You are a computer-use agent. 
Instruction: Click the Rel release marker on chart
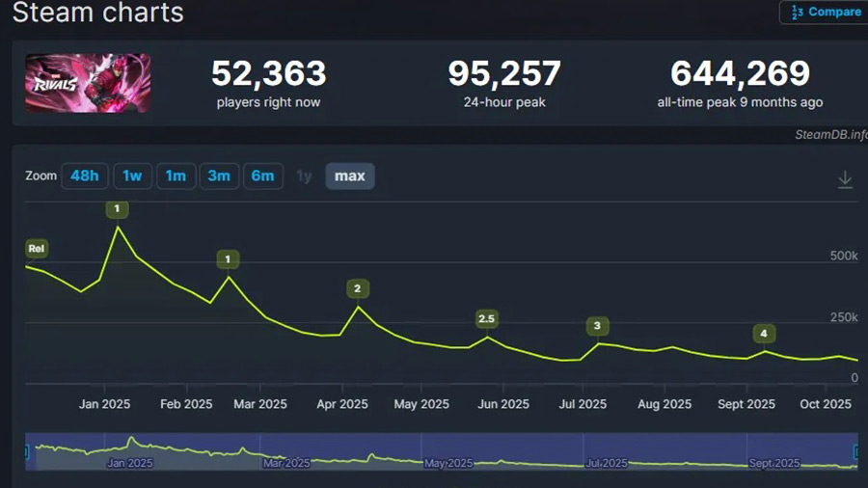point(37,249)
